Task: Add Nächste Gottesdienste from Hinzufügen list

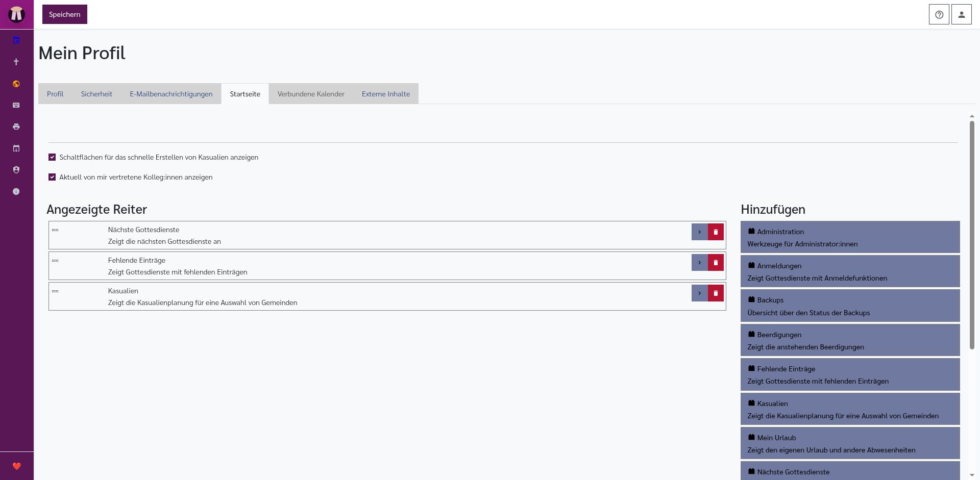Action: [x=850, y=471]
